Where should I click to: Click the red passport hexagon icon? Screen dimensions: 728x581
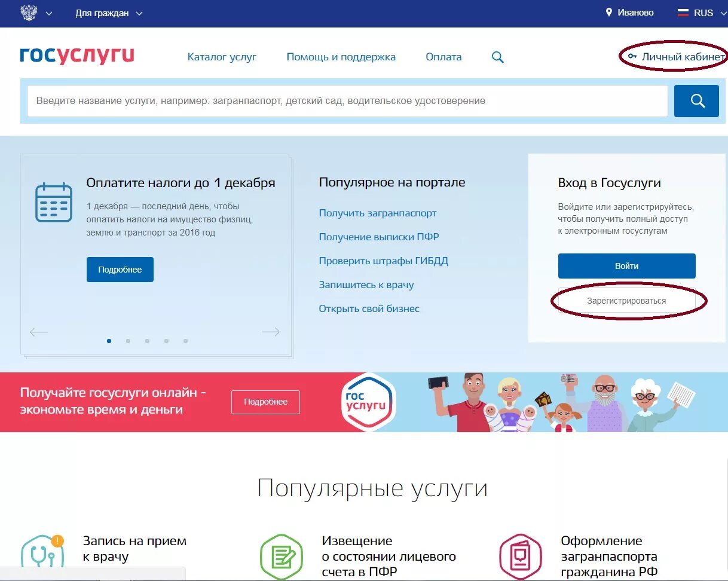point(520,556)
